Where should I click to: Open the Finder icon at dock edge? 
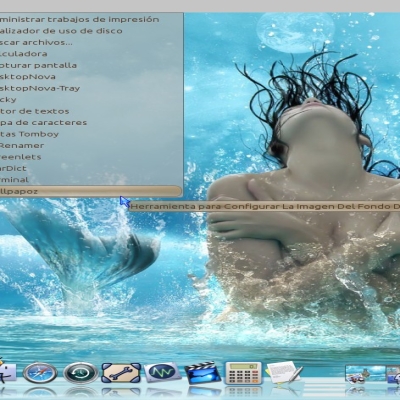(8, 372)
